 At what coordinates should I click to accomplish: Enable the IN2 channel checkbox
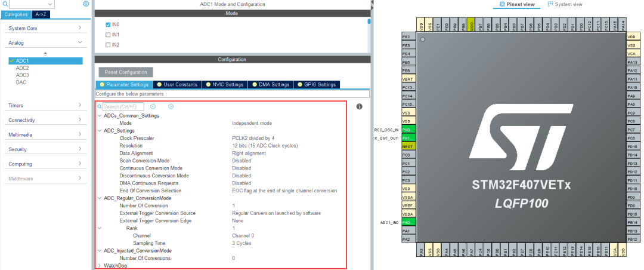(x=108, y=45)
